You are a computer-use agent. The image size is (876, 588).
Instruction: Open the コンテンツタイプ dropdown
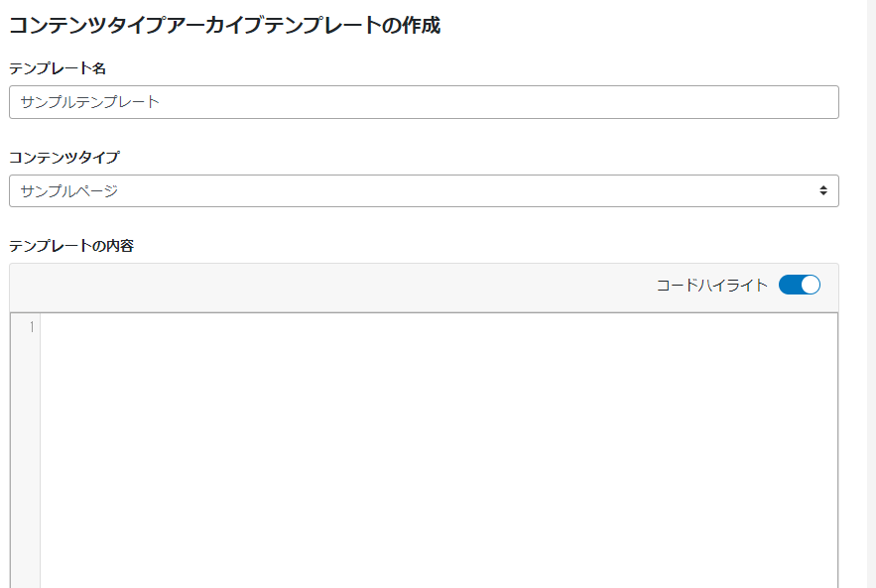(x=424, y=191)
